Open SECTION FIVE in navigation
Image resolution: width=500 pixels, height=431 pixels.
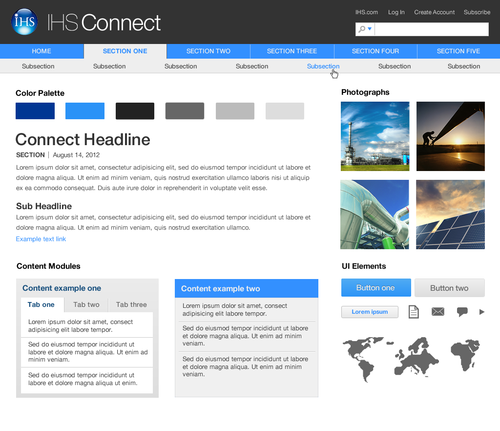pos(459,51)
